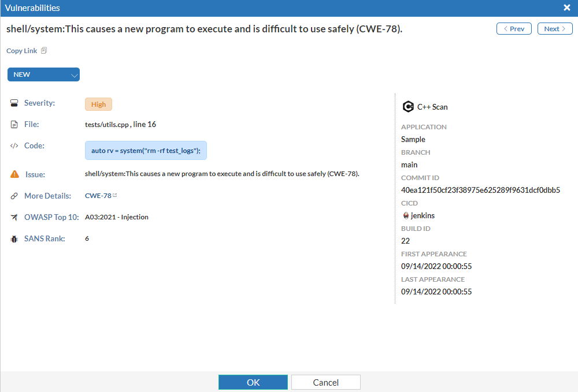Click external link icon next to CWE-78

[x=114, y=195]
